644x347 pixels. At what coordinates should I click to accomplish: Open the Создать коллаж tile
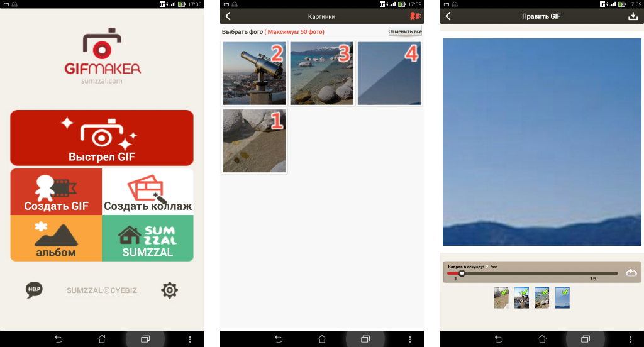coord(148,192)
